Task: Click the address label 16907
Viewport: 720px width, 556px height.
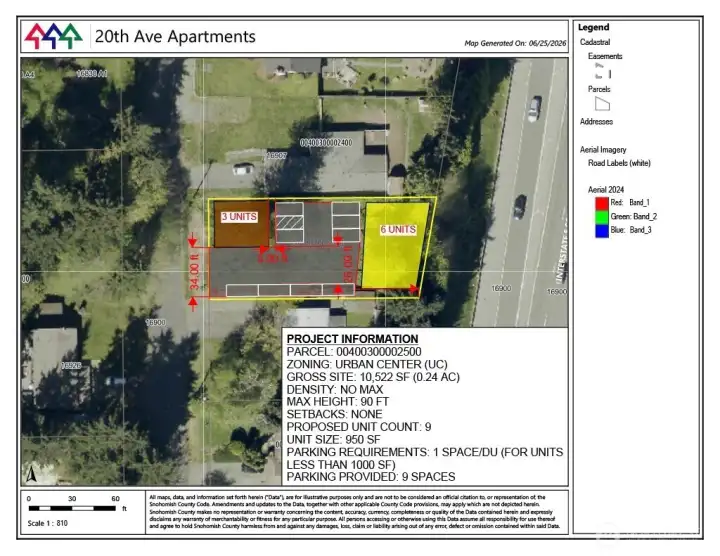Action: tap(276, 156)
